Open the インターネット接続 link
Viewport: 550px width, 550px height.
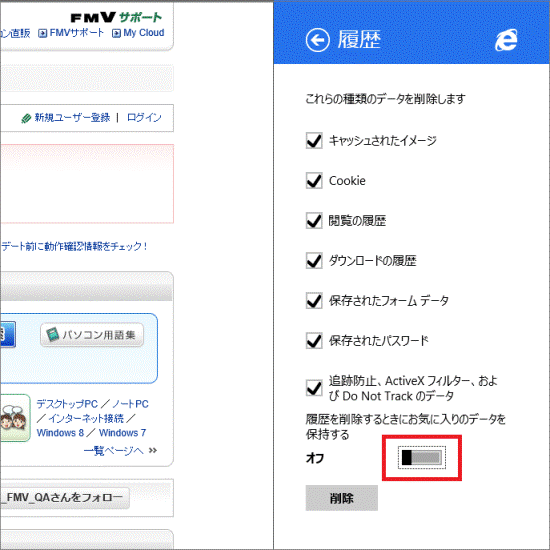[86, 418]
